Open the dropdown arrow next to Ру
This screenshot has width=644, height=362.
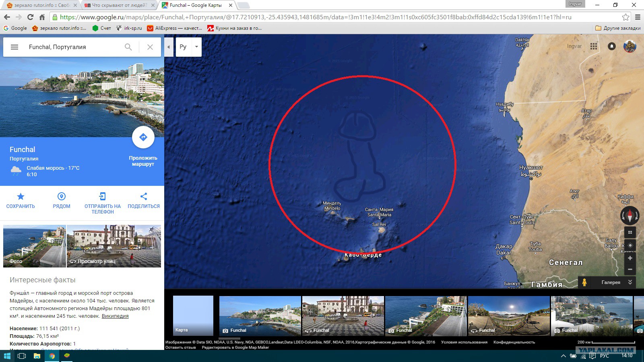coord(196,47)
